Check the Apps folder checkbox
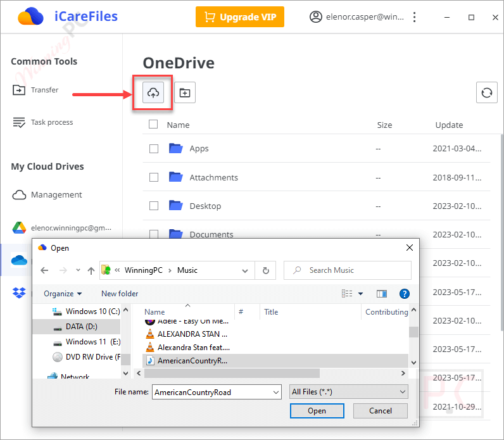The image size is (504, 440). [154, 149]
